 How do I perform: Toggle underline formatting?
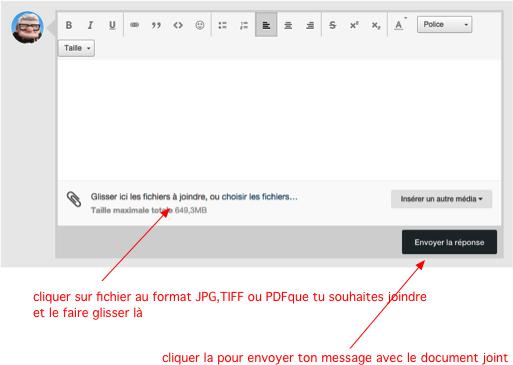pyautogui.click(x=112, y=25)
